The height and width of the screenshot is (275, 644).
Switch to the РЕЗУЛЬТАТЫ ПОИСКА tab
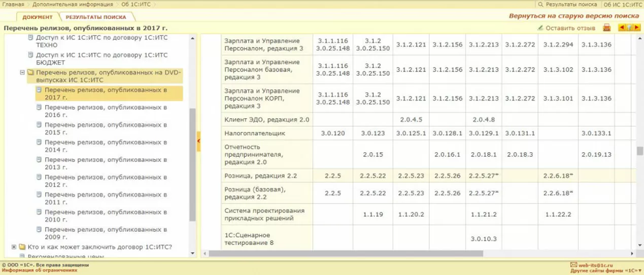click(96, 17)
